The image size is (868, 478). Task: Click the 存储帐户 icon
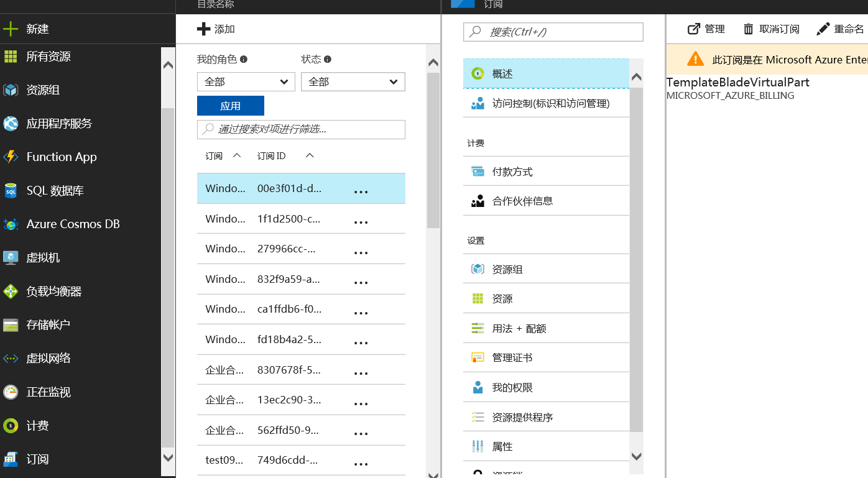[11, 325]
